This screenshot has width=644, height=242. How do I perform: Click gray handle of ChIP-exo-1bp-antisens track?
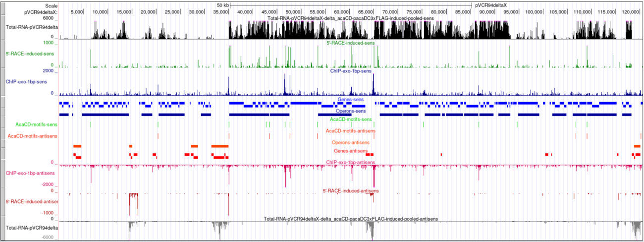[x=2, y=173]
